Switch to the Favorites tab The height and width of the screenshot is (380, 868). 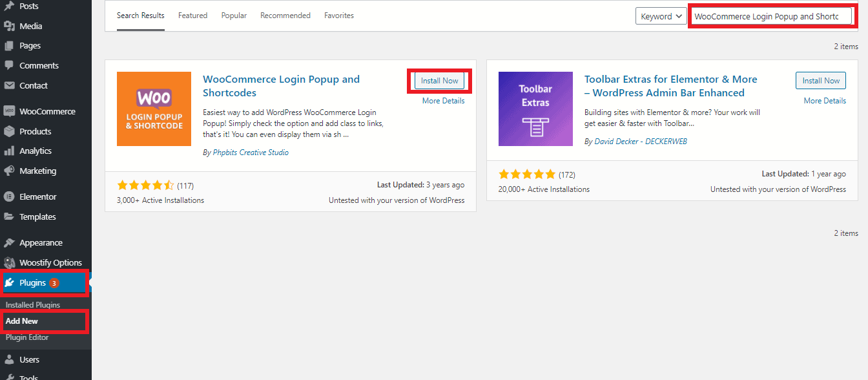coord(339,16)
